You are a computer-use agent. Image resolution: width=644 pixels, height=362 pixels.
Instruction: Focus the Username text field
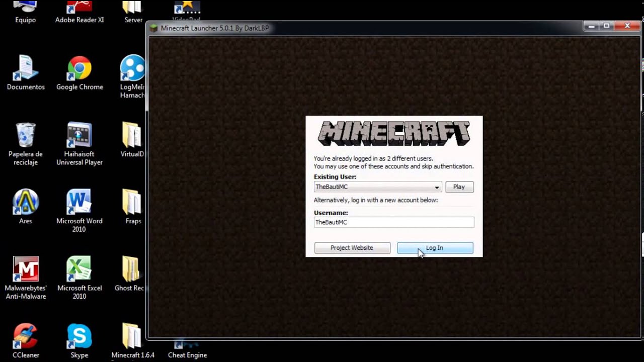(394, 222)
